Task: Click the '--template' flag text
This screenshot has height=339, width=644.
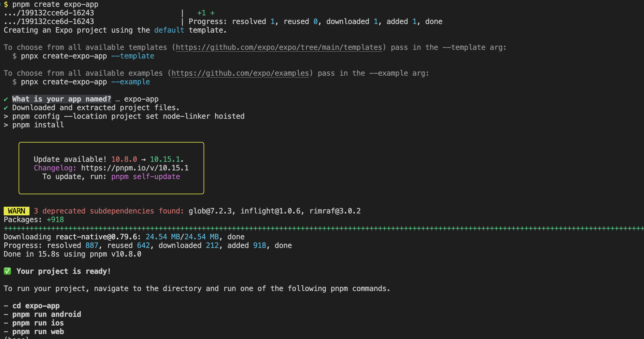Action: 133,56
